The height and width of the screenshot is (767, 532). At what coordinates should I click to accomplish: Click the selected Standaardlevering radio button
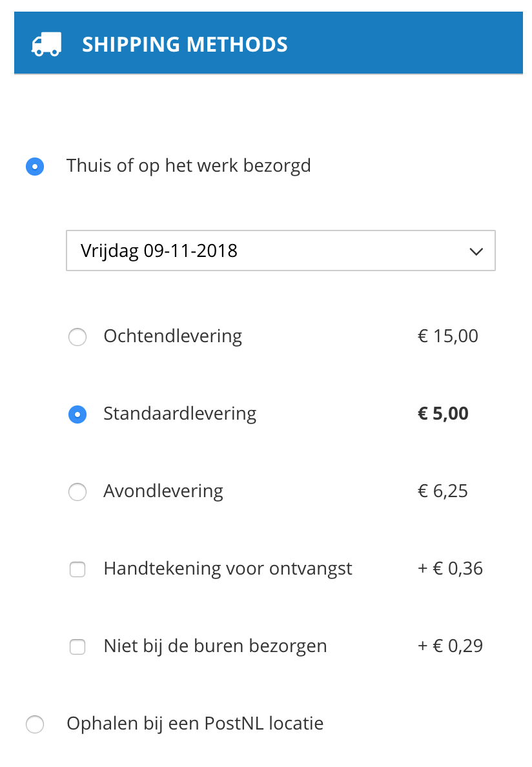tap(77, 414)
